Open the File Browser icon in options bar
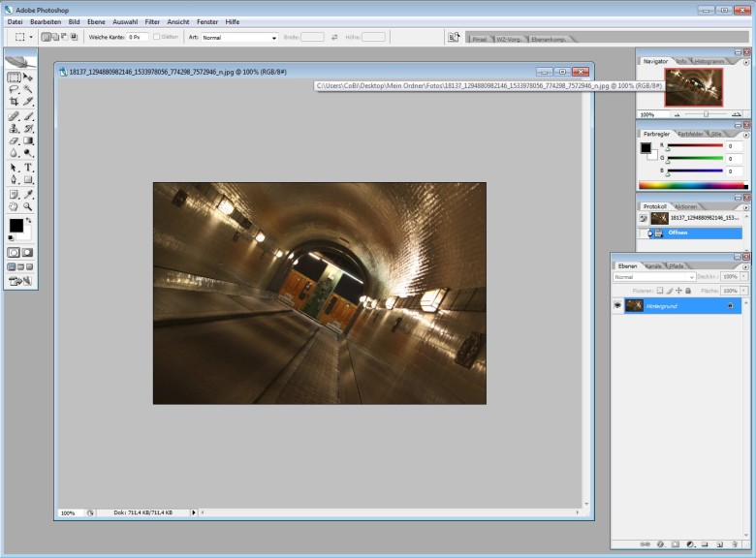This screenshot has height=558, width=756. pos(454,37)
